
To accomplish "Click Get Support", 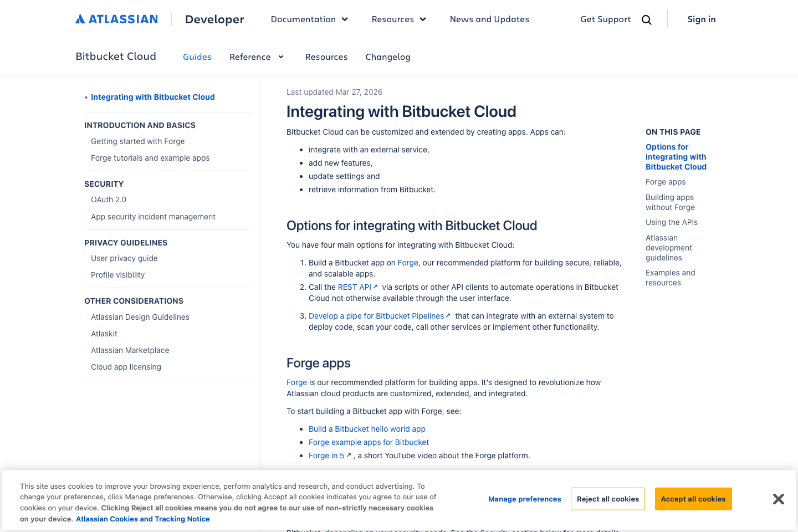I will pos(605,19).
